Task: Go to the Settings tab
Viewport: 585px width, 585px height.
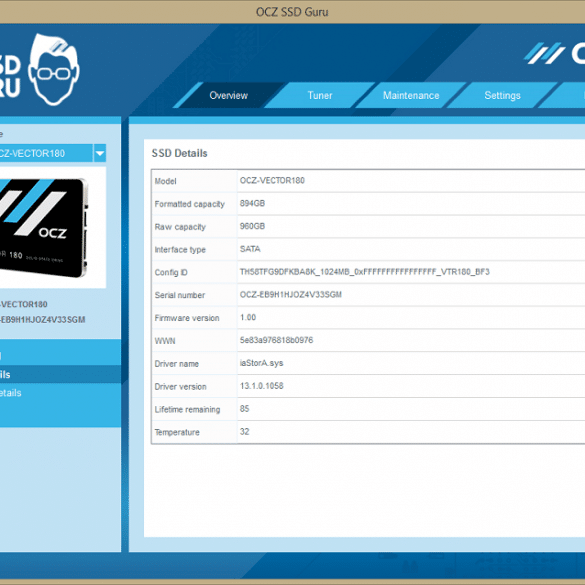Action: coord(502,96)
